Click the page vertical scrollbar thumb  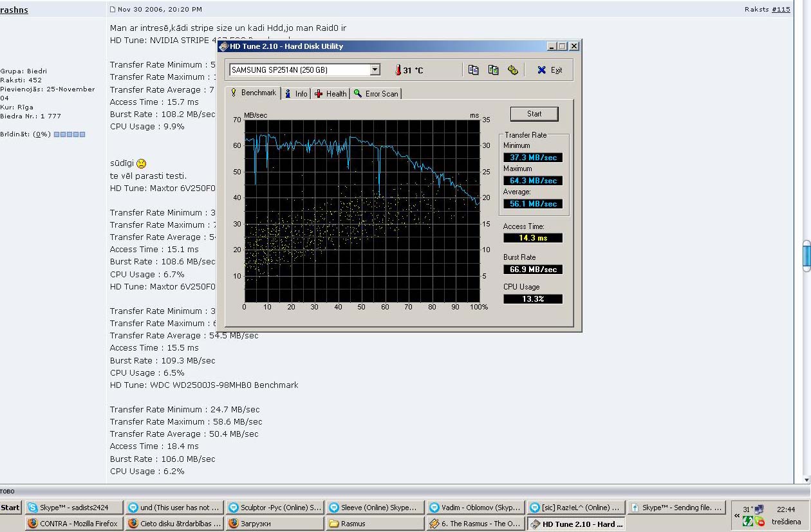pos(806,255)
